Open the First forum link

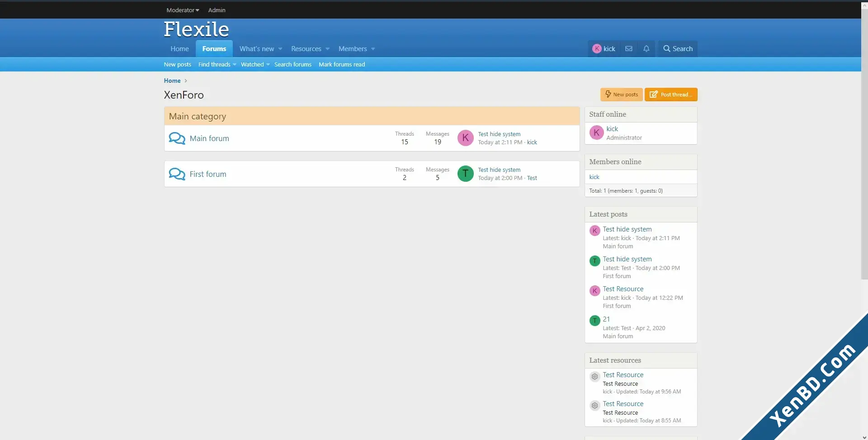pos(208,174)
